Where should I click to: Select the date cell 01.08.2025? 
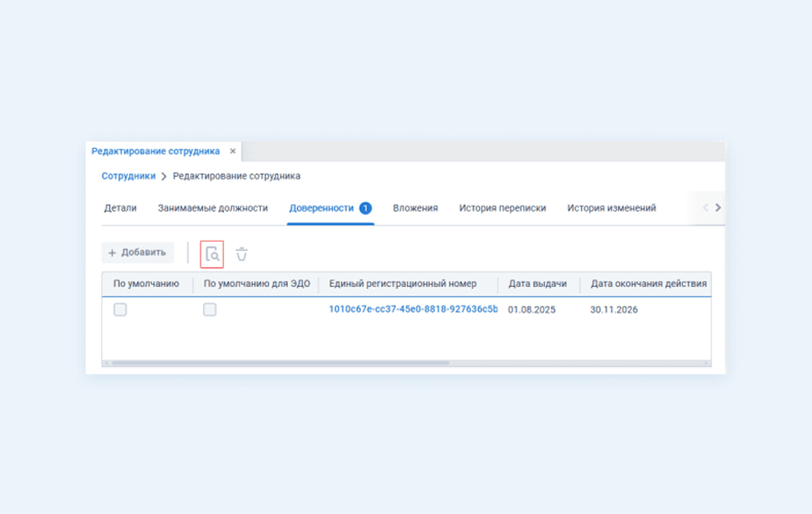point(531,309)
